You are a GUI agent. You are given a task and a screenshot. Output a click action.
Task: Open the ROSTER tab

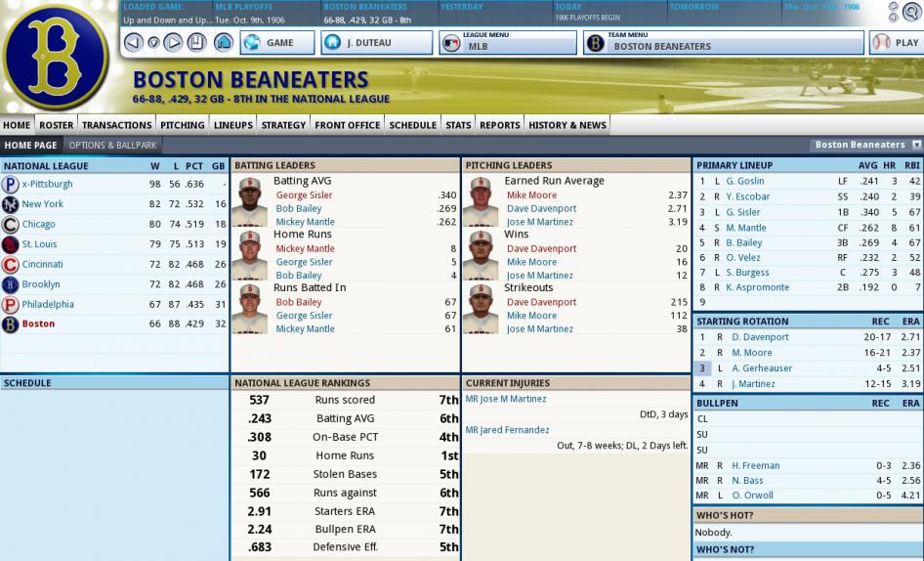[x=56, y=125]
